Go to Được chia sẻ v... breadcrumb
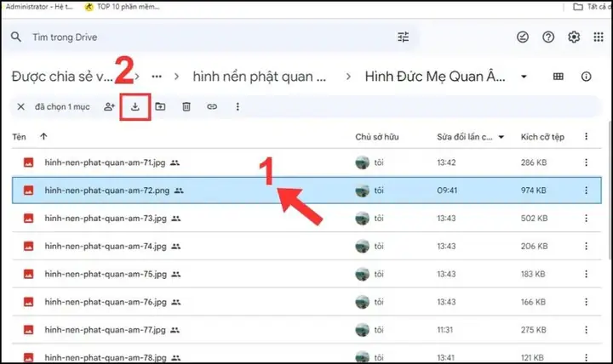This screenshot has height=364, width=613. (x=62, y=77)
